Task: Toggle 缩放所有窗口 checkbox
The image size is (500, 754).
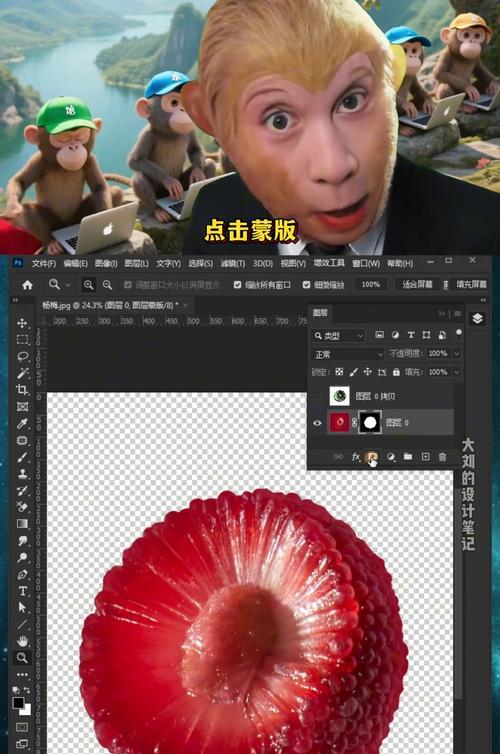Action: [237, 285]
